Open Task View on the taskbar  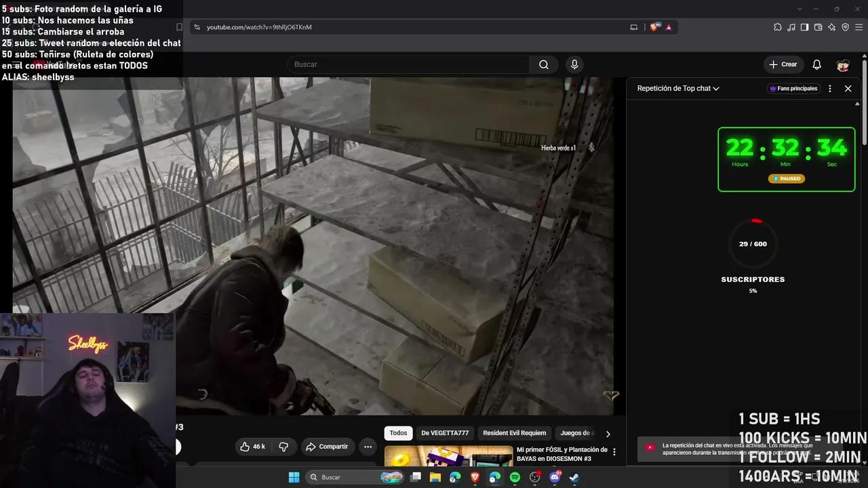[x=416, y=477]
